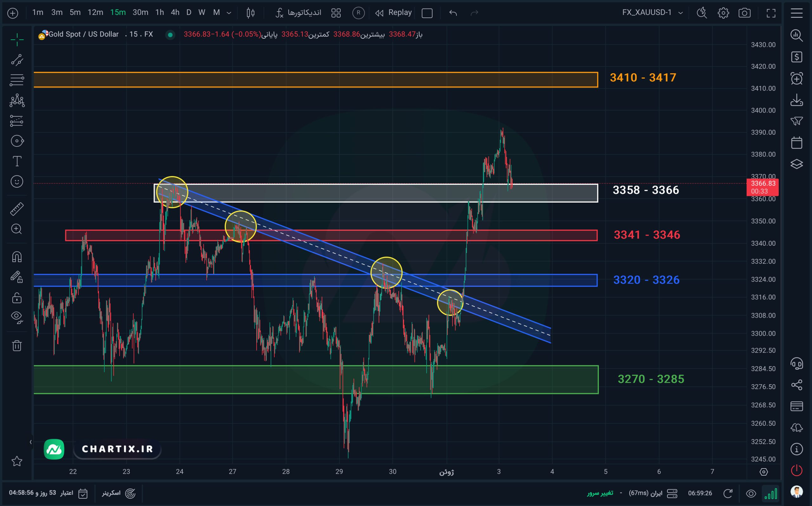Expand the timeframe list chevron after M
The image size is (812, 506).
coord(229,13)
